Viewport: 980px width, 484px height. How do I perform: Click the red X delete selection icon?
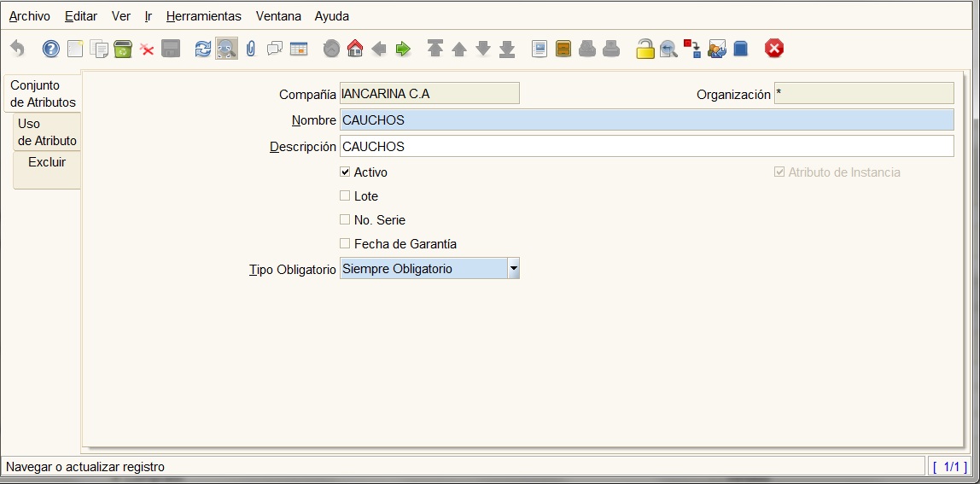click(x=147, y=49)
